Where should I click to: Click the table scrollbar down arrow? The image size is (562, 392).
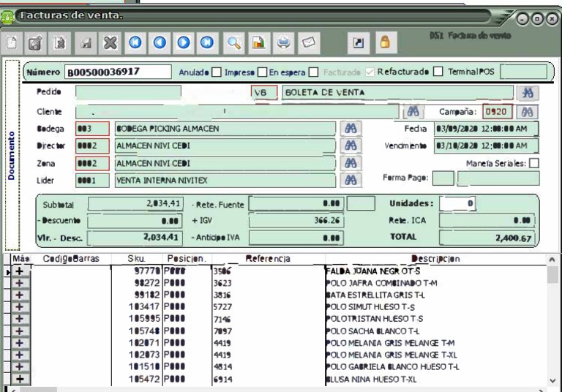coord(552,380)
